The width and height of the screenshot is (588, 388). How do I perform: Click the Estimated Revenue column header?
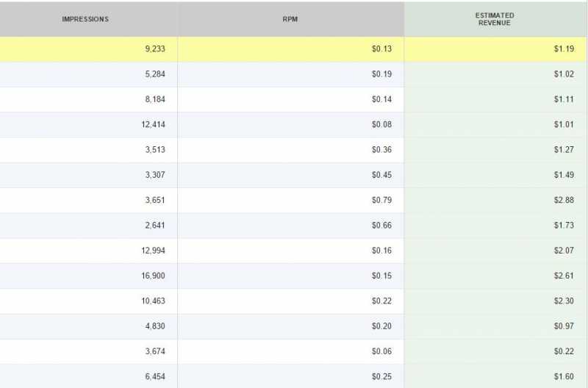(495, 19)
